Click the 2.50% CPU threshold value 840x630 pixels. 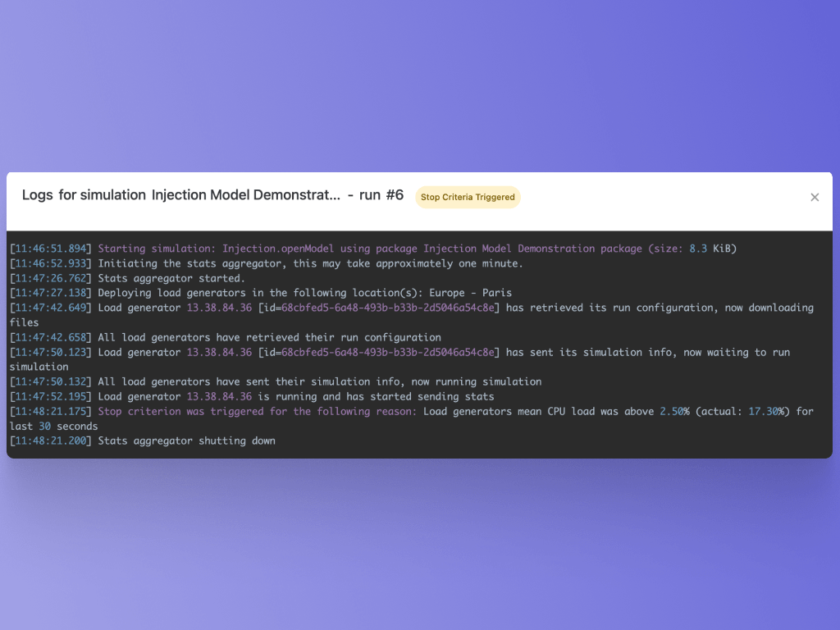(x=674, y=412)
